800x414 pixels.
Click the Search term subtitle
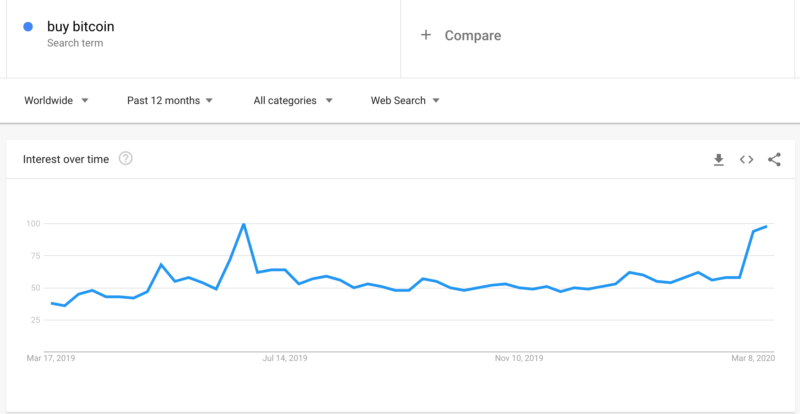pos(75,43)
